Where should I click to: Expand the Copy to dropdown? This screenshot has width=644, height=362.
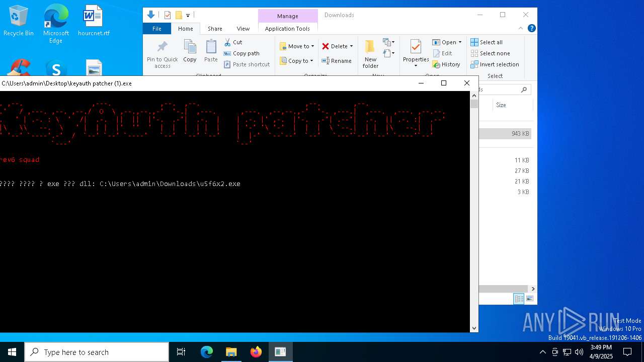pos(311,61)
